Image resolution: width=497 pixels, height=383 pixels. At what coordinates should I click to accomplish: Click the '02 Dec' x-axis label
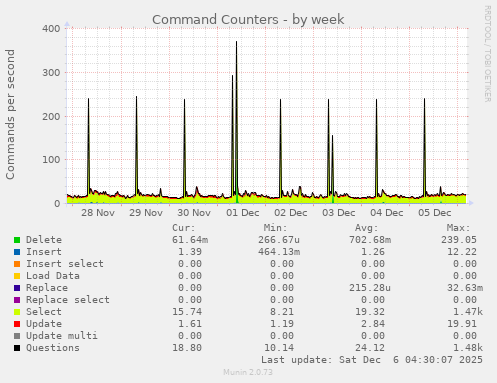pos(291,213)
